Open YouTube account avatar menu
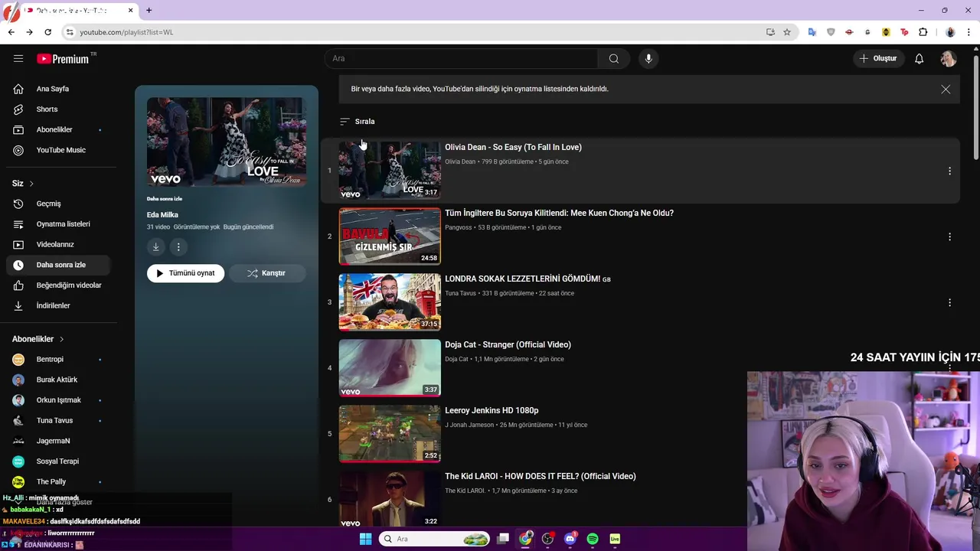 coord(949,58)
